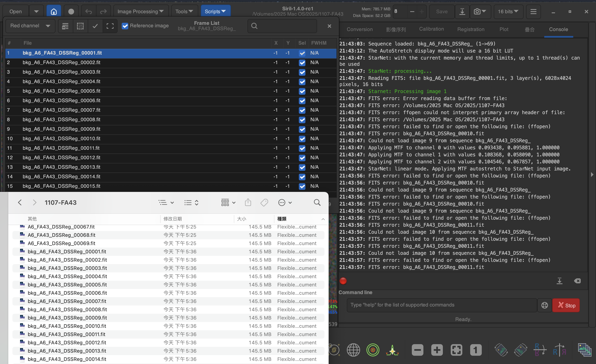The width and height of the screenshot is (596, 364).
Task: Click the hamburger main menu icon
Action: tap(533, 11)
